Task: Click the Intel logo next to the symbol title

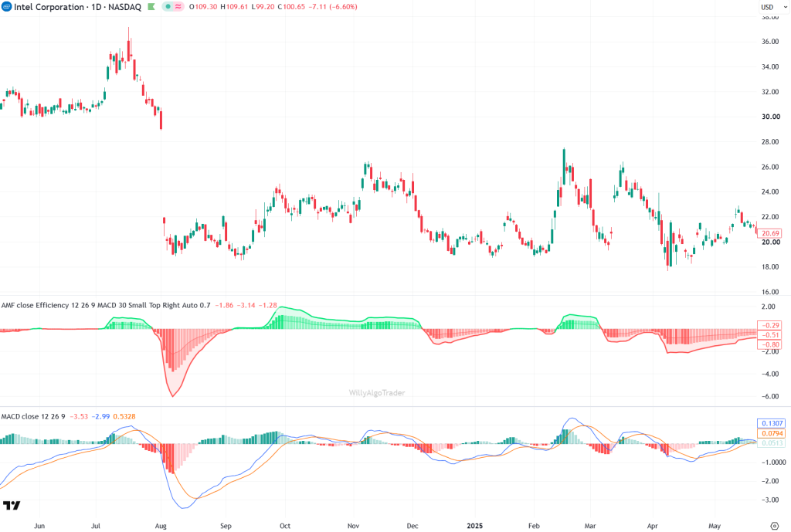Action: coord(6,6)
